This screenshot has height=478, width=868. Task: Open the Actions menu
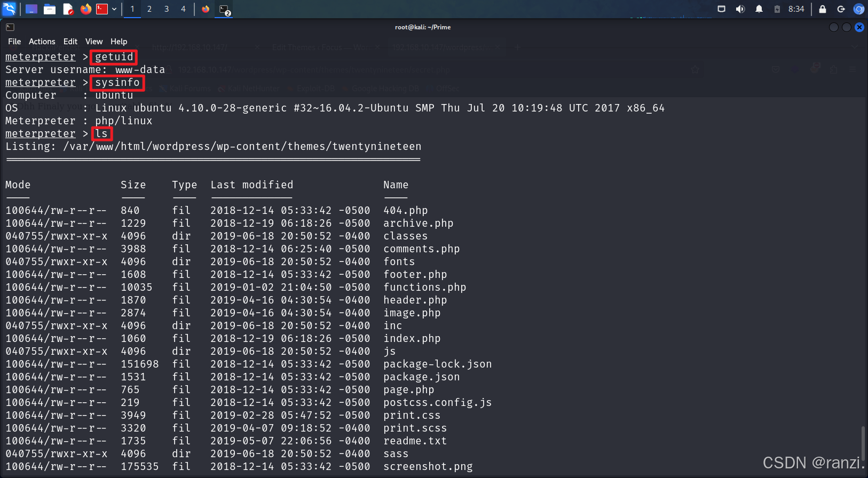(x=42, y=42)
